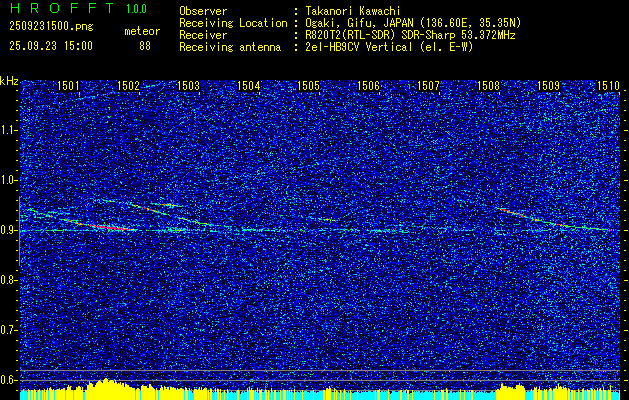Click the 0.9 kHz axis label
Viewport: 629px width, 400px height.
8,230
